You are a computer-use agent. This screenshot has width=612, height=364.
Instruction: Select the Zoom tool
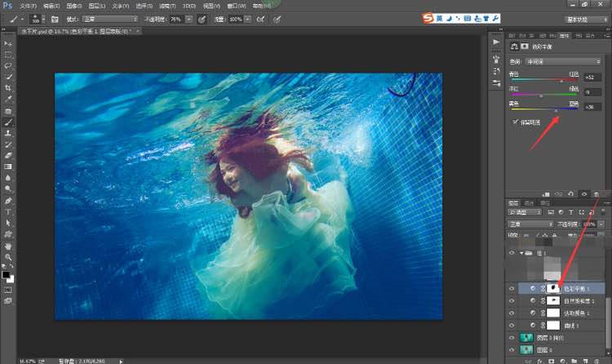point(8,255)
